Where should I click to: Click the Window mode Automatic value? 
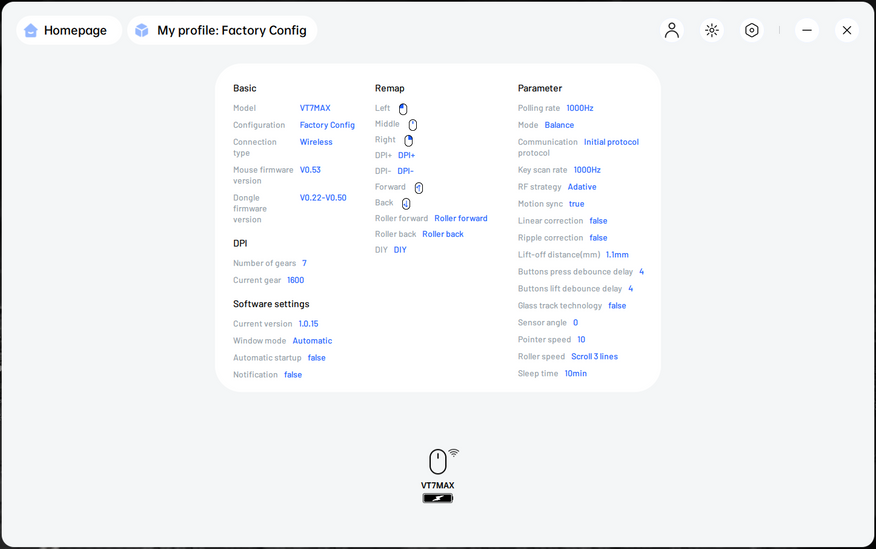pos(312,341)
